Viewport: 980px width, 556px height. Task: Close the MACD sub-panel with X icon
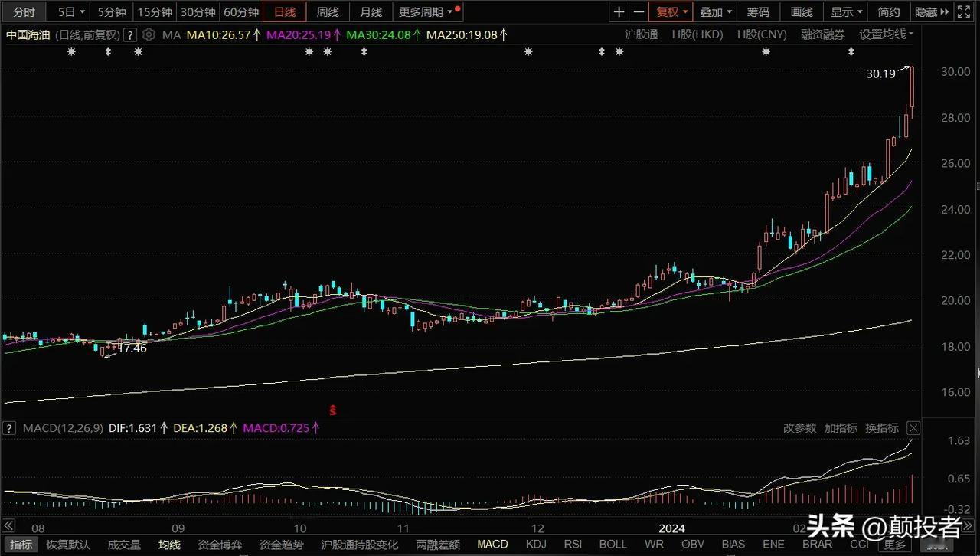click(913, 428)
